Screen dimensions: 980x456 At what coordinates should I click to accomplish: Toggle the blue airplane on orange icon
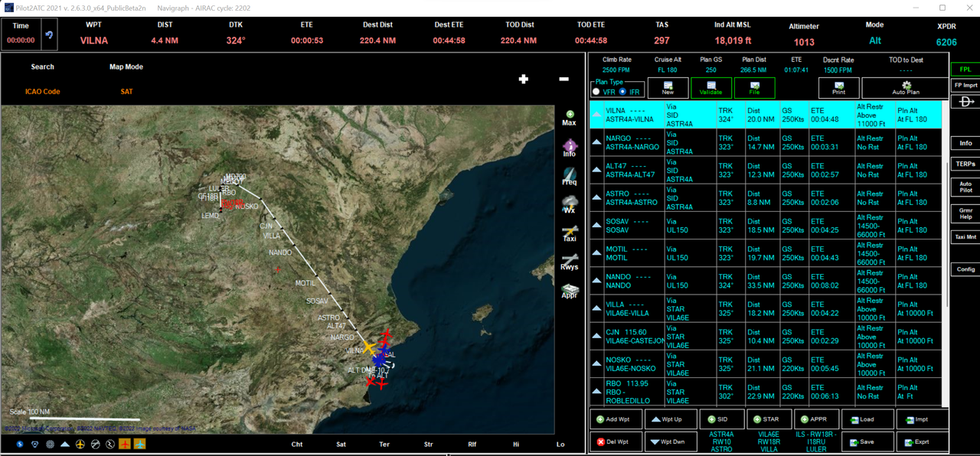pos(140,444)
